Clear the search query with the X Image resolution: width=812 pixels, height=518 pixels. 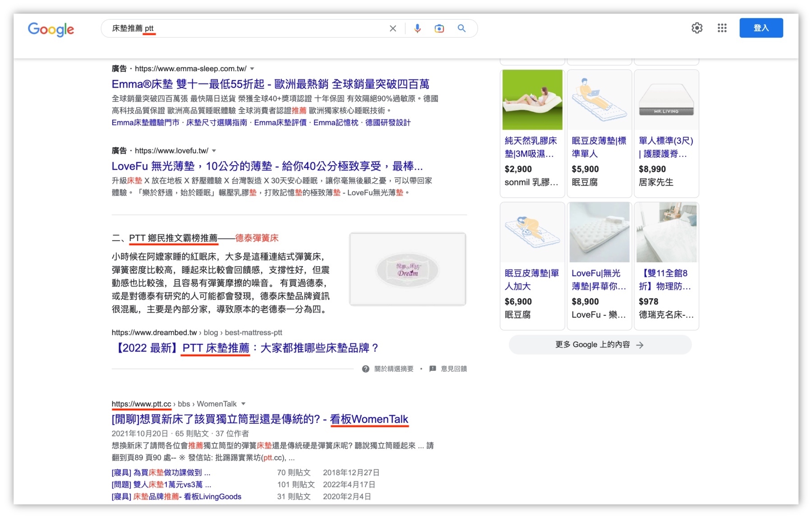392,28
